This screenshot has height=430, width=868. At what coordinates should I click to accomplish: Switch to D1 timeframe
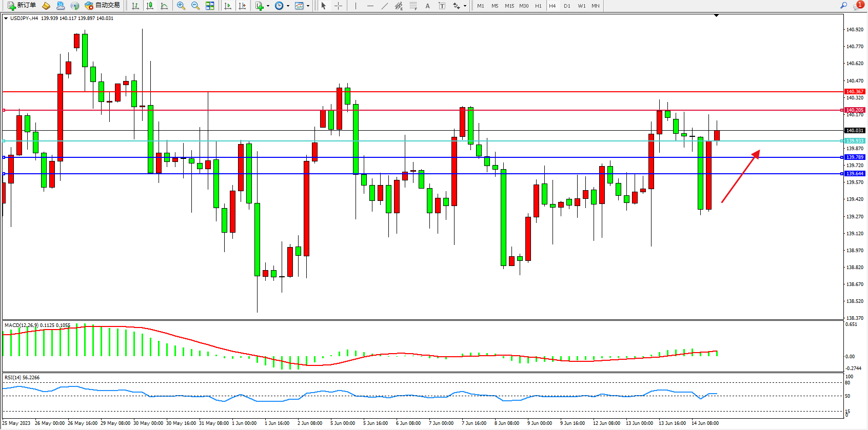coord(567,6)
